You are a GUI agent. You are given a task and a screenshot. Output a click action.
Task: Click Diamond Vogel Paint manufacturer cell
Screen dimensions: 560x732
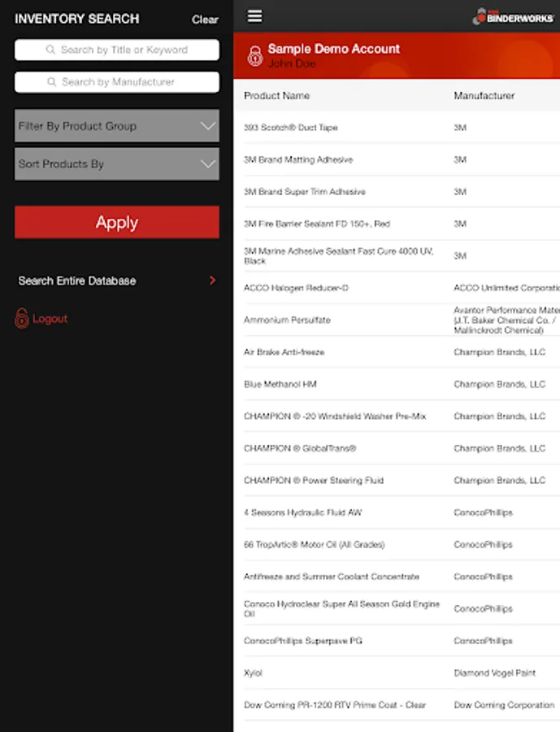(495, 673)
